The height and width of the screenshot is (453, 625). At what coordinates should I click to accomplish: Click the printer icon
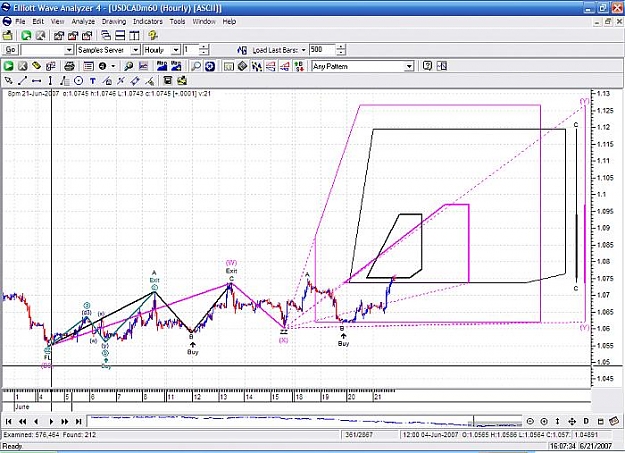coord(69,66)
